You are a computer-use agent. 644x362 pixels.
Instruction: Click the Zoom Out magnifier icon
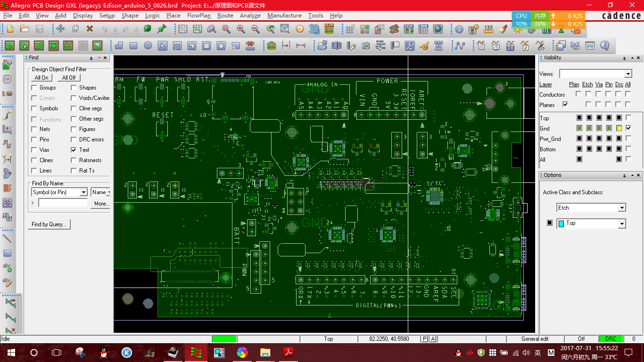tap(256, 29)
